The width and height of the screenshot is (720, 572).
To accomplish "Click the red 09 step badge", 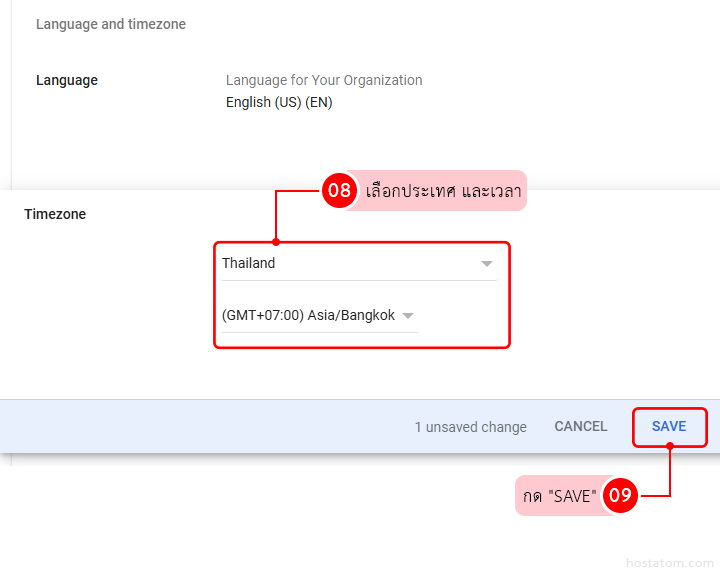I will [x=621, y=495].
